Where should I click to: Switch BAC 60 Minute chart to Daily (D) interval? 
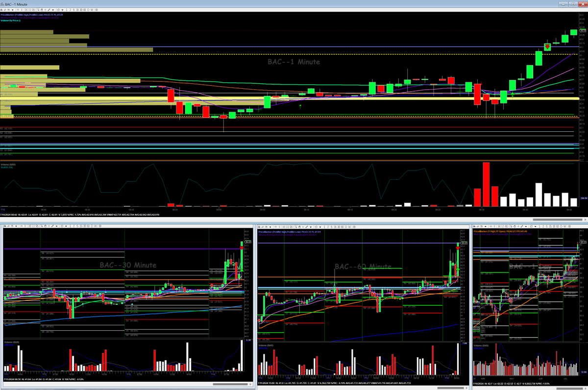(x=346, y=226)
